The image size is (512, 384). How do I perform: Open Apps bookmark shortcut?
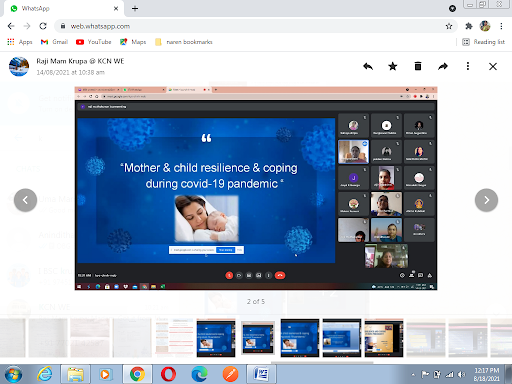[x=20, y=42]
